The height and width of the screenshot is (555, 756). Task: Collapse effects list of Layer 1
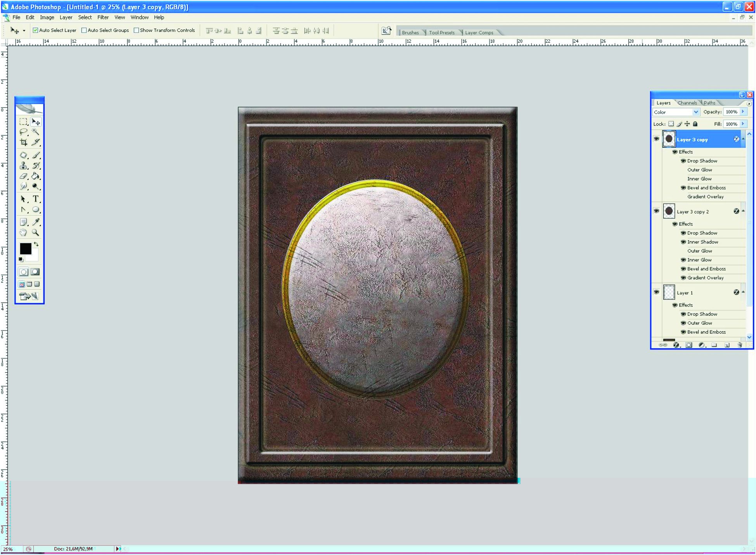pos(743,292)
